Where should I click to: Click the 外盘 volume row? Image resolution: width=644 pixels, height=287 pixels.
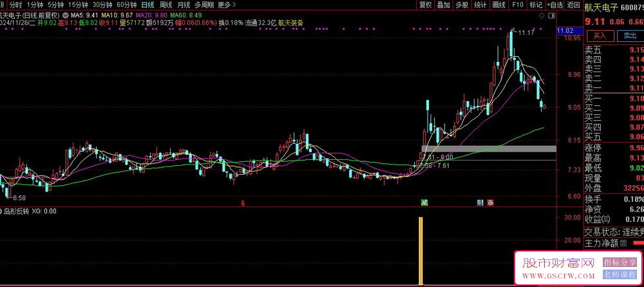(614, 189)
